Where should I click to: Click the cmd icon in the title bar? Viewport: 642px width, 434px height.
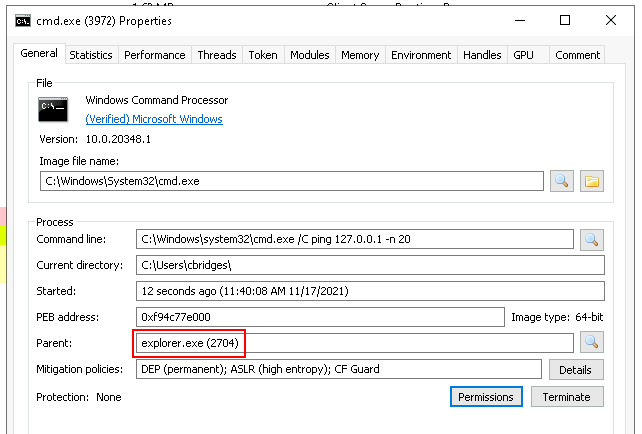point(21,20)
